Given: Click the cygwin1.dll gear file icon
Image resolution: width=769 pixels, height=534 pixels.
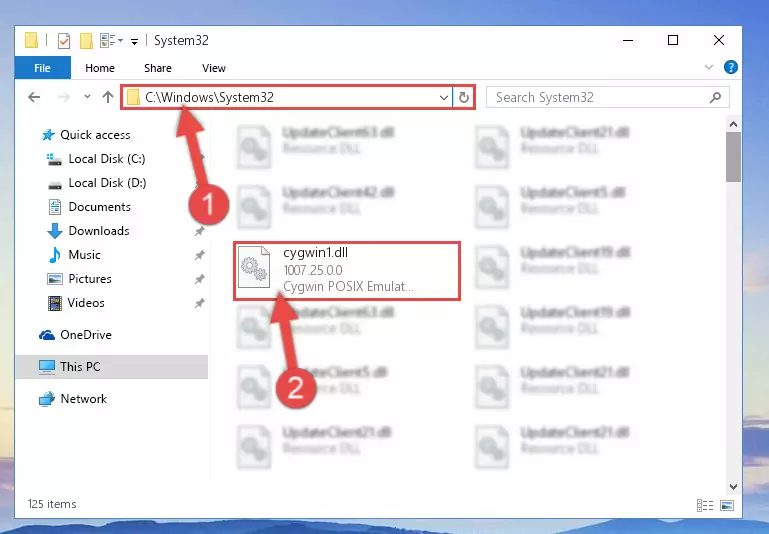Looking at the screenshot, I should (x=254, y=268).
